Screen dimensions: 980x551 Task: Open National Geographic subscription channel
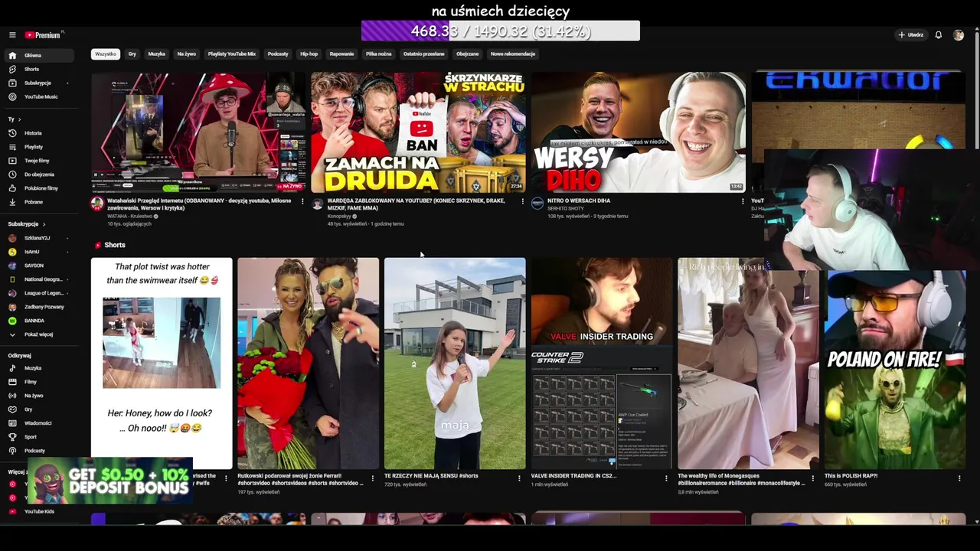pos(41,279)
